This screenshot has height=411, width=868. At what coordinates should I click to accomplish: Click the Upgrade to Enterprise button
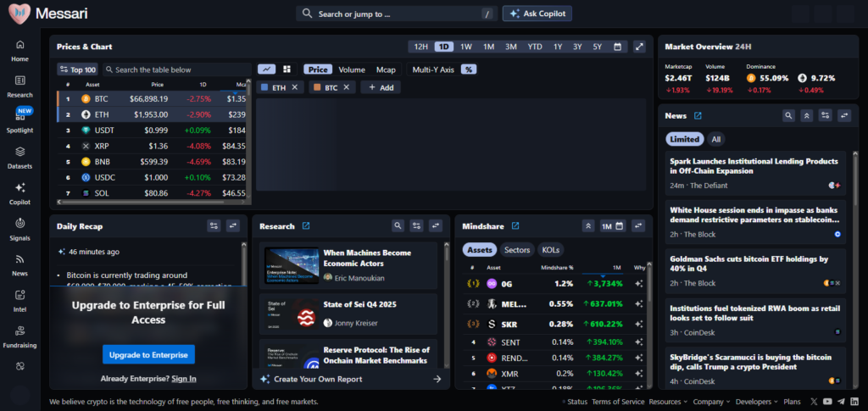tap(148, 354)
